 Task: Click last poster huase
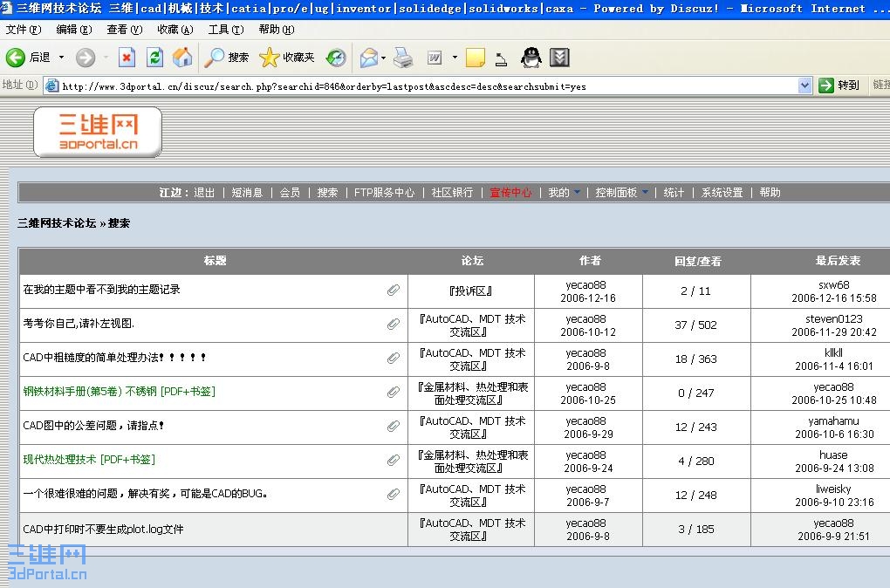pyautogui.click(x=834, y=455)
